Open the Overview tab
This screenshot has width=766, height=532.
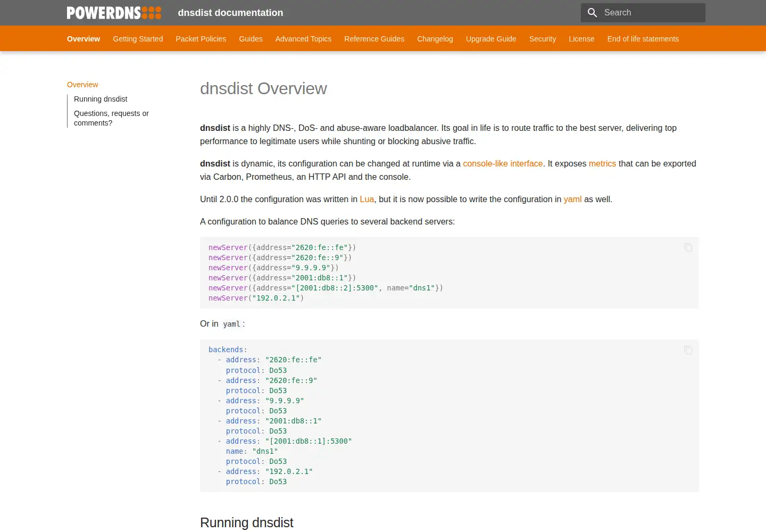point(84,39)
